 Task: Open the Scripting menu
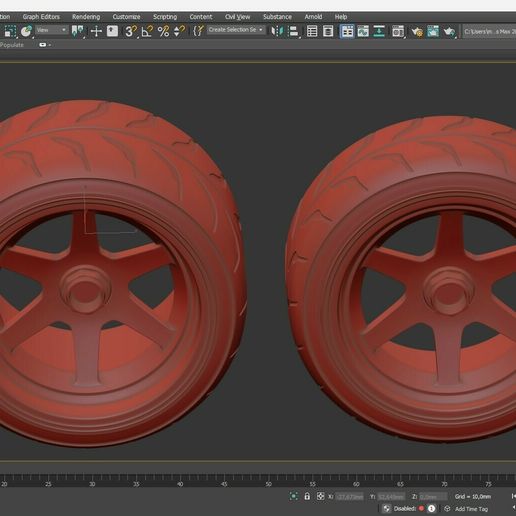pyautogui.click(x=165, y=17)
